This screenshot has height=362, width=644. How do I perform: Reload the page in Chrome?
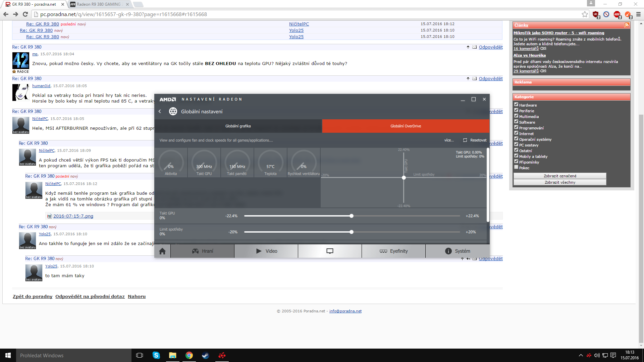(25, 14)
